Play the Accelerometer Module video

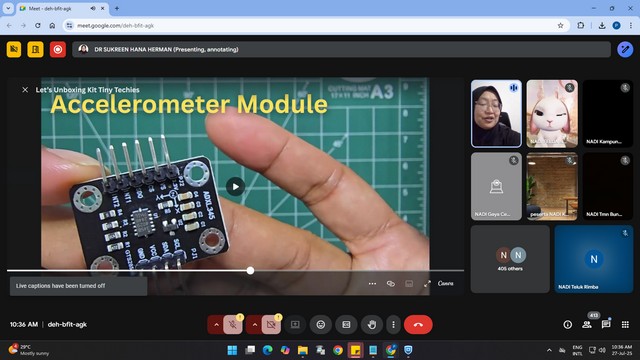coord(235,187)
